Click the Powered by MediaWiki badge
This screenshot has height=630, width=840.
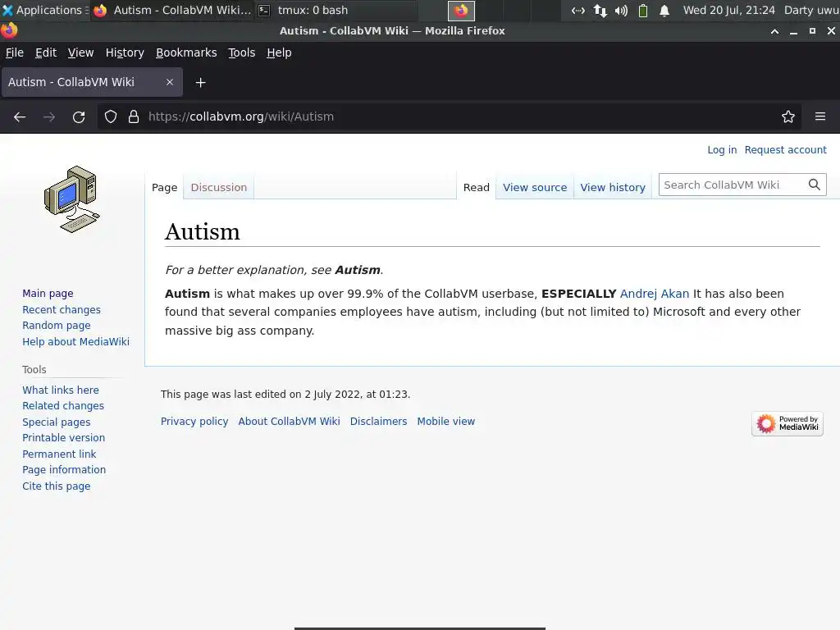click(x=787, y=424)
